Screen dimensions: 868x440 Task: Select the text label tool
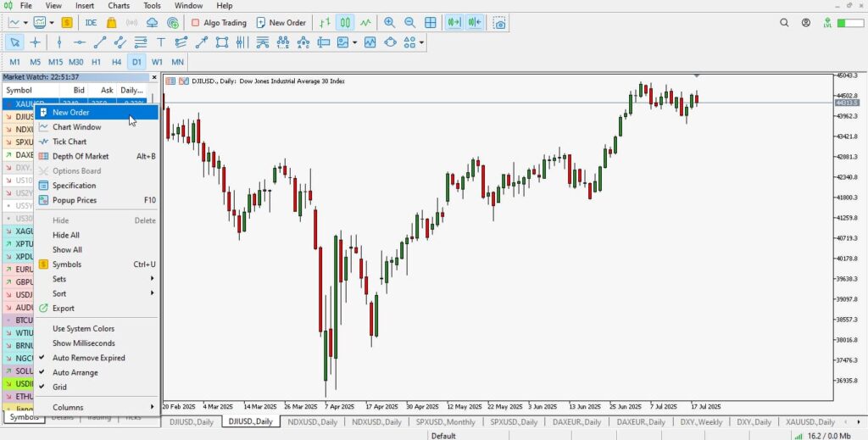coord(160,42)
